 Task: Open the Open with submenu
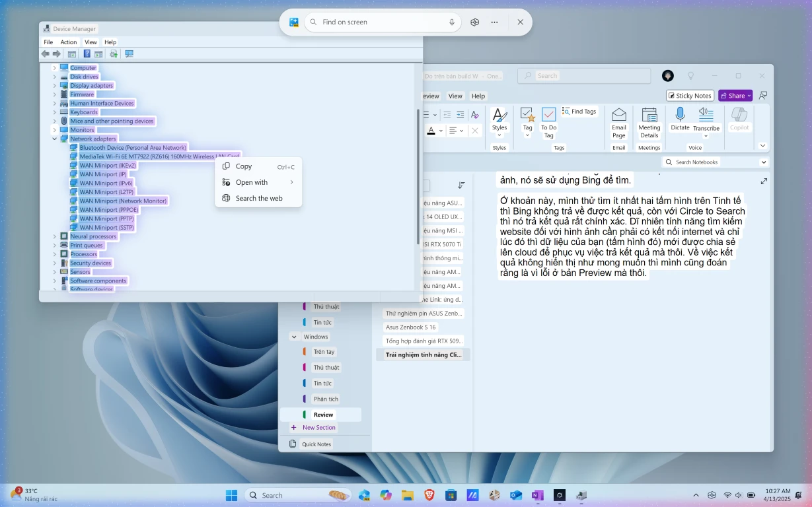(x=258, y=182)
